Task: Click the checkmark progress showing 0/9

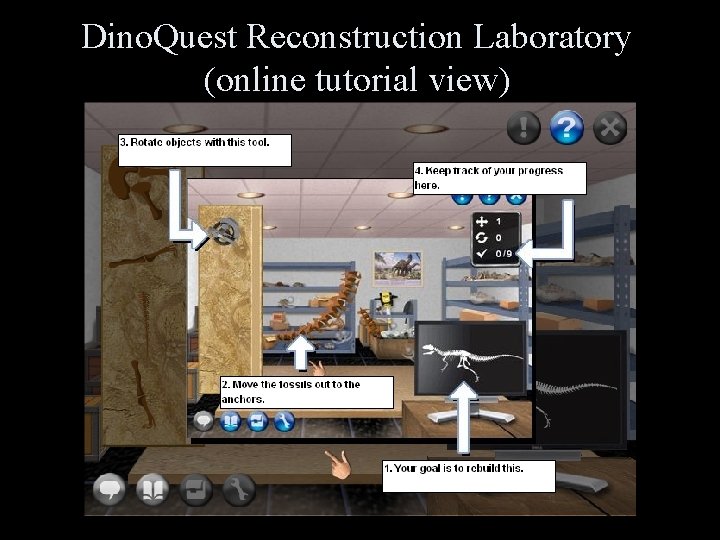Action: coord(494,253)
